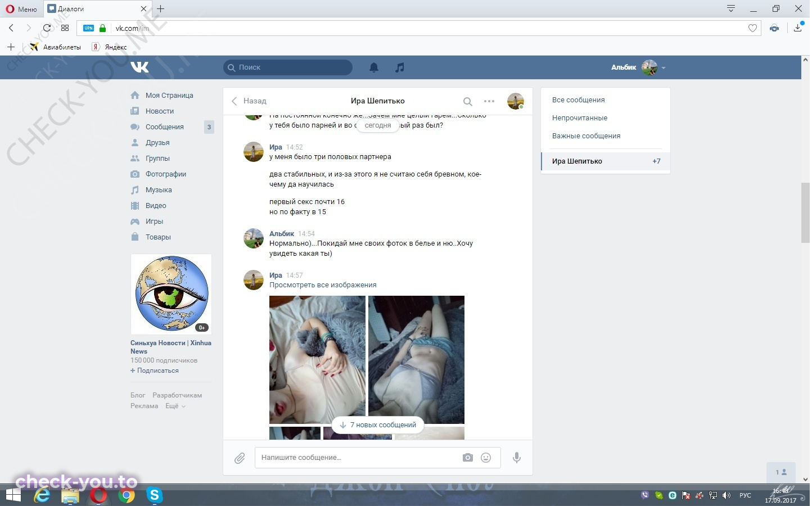Show Непрочитанные messages

pos(580,118)
